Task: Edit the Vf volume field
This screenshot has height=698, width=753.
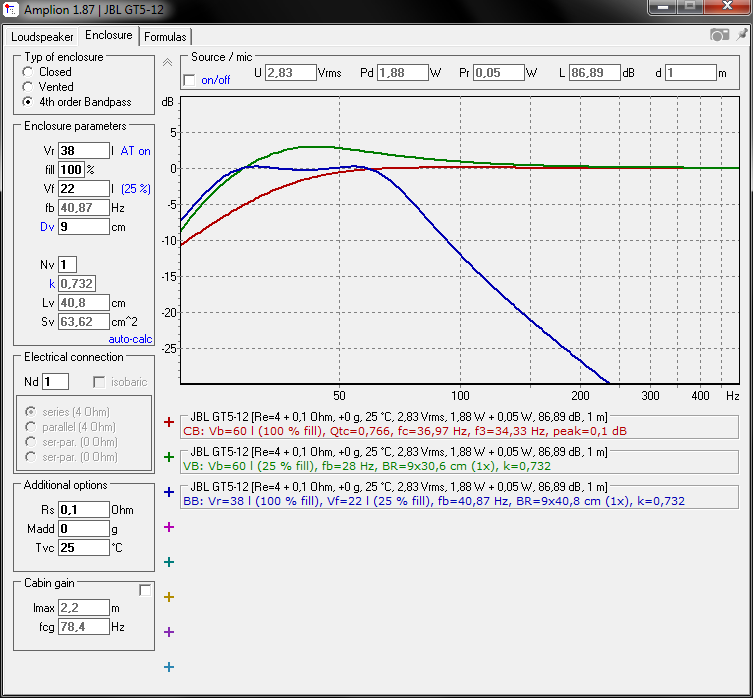Action: coord(84,189)
